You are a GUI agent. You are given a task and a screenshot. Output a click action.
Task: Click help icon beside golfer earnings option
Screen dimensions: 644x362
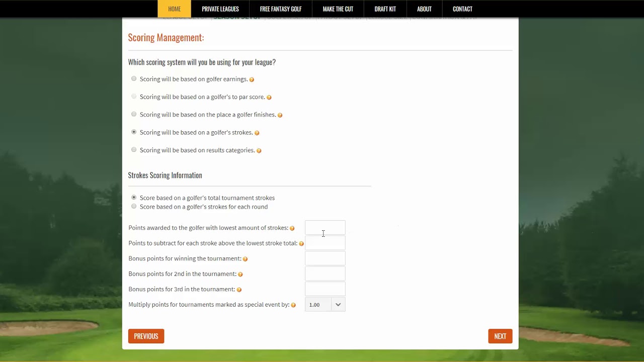click(252, 79)
